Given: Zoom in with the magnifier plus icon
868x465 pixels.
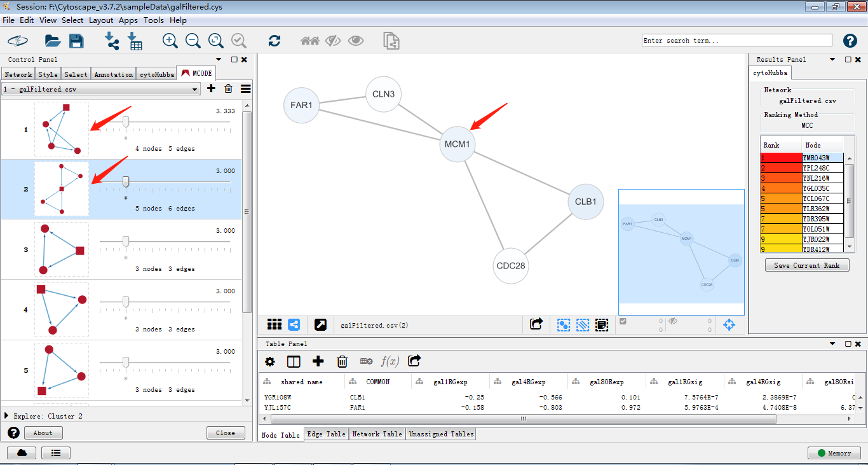Looking at the screenshot, I should (170, 41).
